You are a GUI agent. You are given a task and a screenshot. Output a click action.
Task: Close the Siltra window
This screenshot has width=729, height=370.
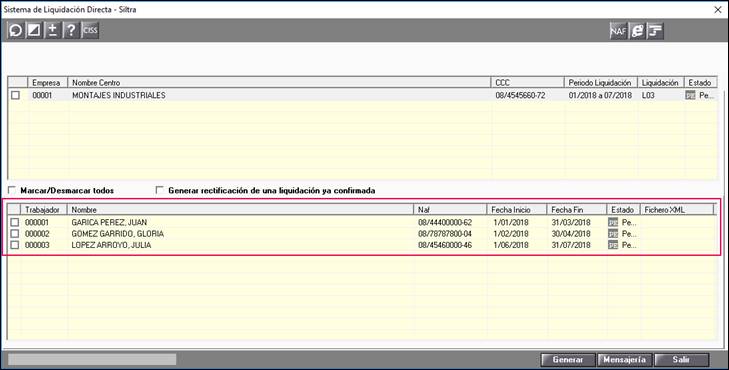718,9
